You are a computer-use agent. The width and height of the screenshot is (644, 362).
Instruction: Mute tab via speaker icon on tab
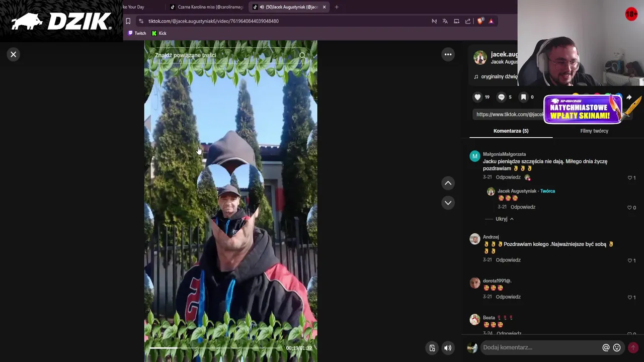pyautogui.click(x=262, y=7)
